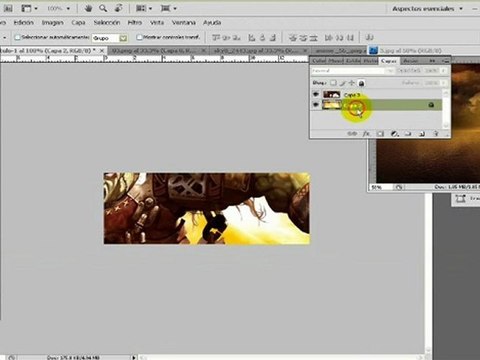Hide the Capa 3 layer eye icon

tap(316, 94)
